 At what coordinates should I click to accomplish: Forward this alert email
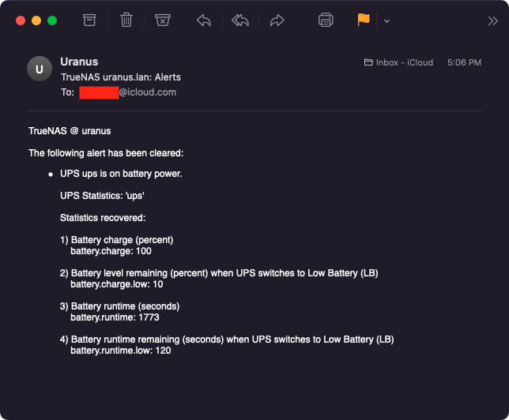[277, 21]
